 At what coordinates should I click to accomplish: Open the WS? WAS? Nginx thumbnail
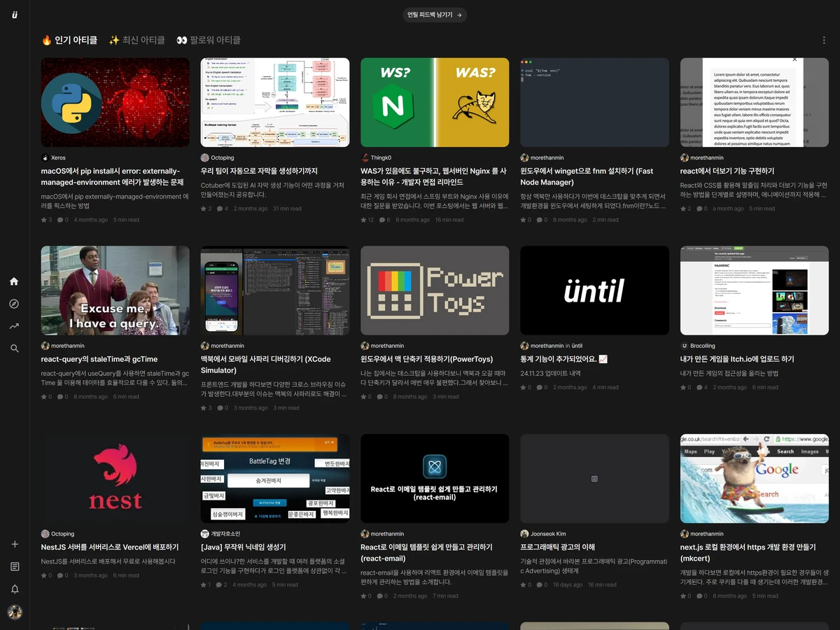click(435, 102)
